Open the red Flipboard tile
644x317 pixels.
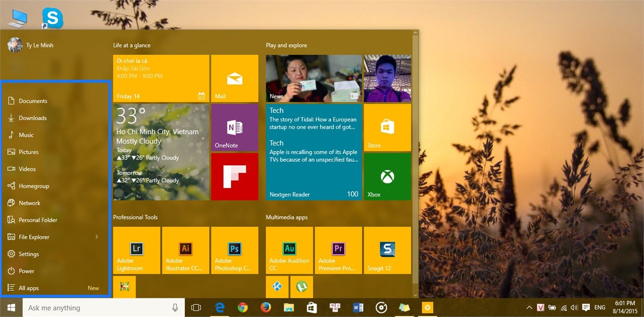point(234,177)
